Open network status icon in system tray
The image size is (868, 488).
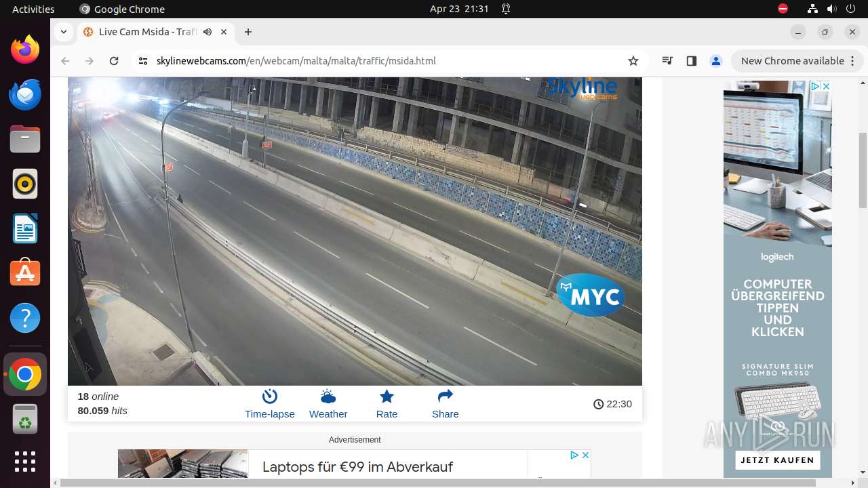tap(813, 9)
